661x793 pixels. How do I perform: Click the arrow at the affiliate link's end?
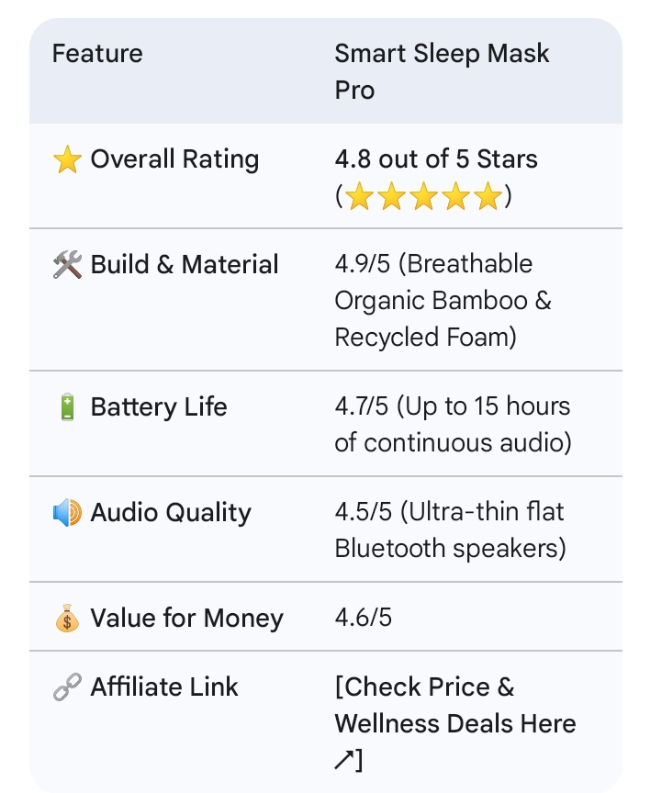click(x=344, y=760)
